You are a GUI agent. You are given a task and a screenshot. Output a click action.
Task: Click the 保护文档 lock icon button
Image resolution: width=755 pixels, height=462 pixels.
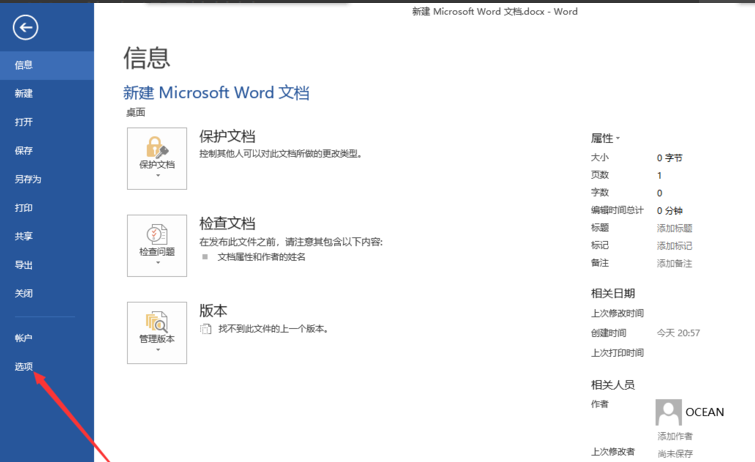click(x=157, y=158)
